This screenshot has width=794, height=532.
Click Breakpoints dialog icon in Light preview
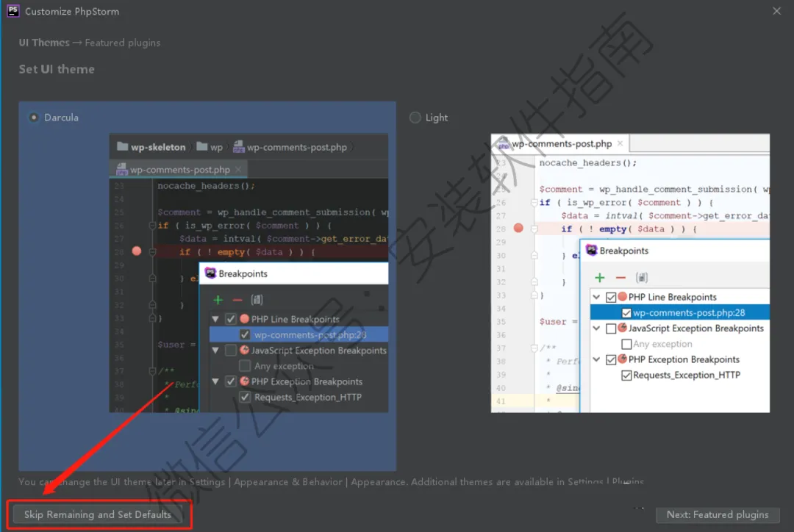click(x=591, y=250)
